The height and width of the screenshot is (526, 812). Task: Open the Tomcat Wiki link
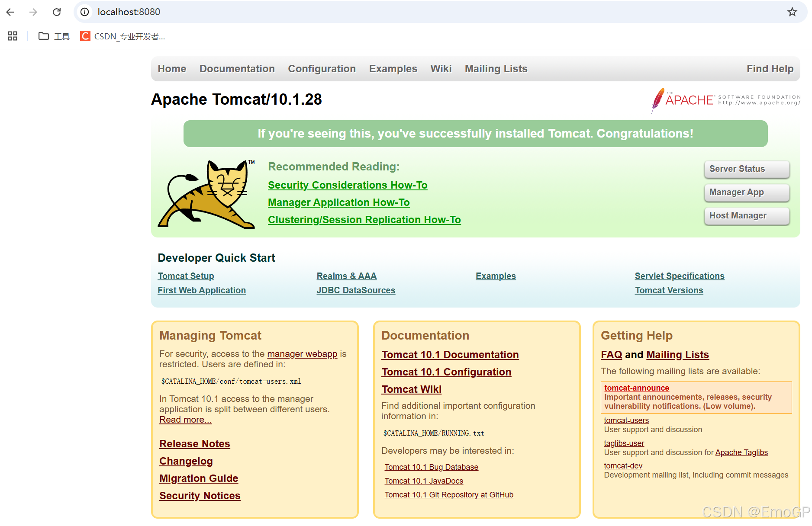pyautogui.click(x=412, y=389)
